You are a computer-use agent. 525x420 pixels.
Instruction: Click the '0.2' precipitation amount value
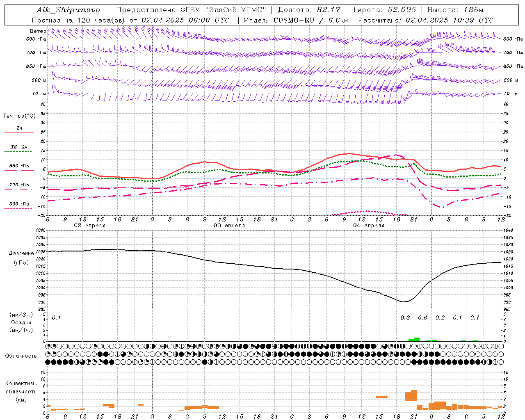tap(440, 317)
